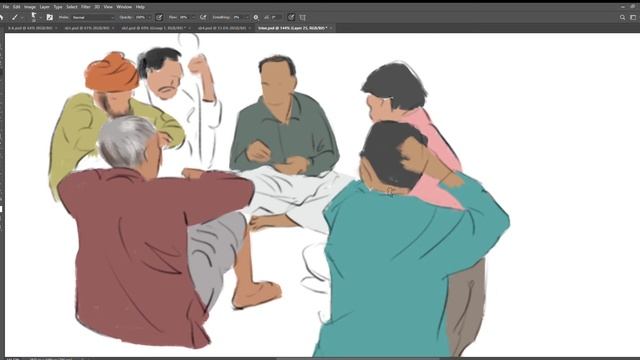Image resolution: width=640 pixels, height=360 pixels.
Task: Open the Filter menu
Action: 86,7
